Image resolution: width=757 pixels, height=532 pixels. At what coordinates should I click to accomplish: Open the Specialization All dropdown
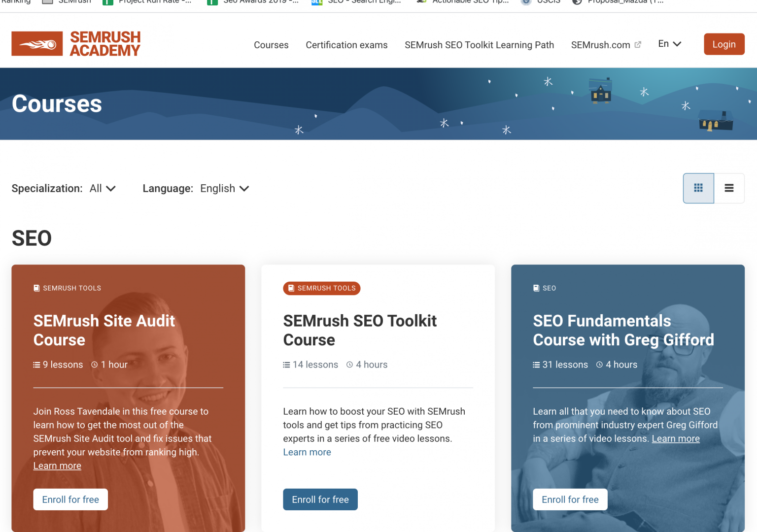point(103,189)
